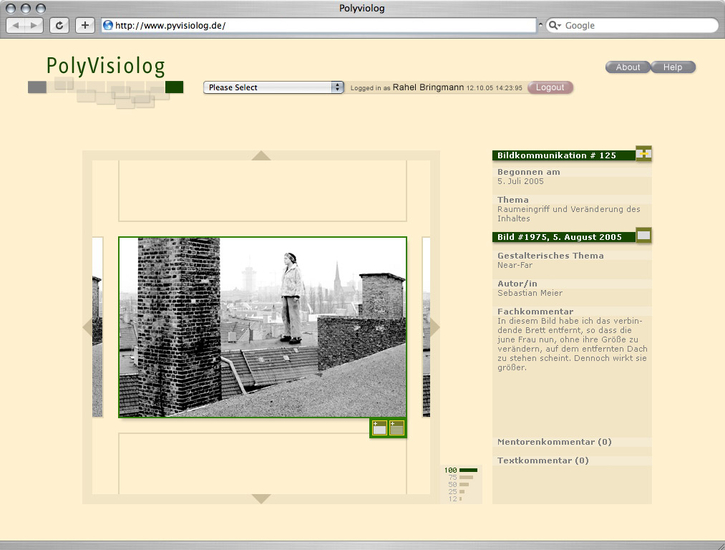Click the first add-window icon under the photo
Image resolution: width=725 pixels, height=550 pixels.
[x=380, y=428]
